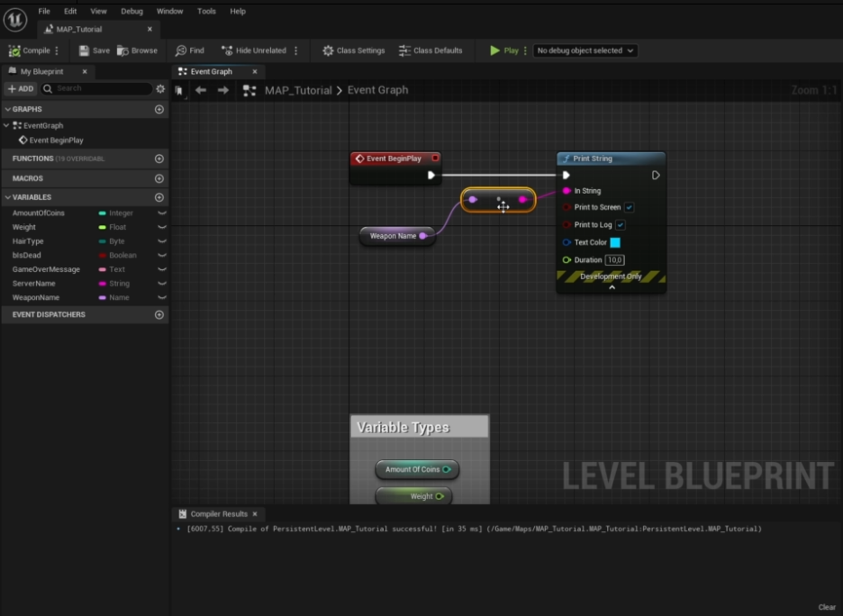Browse to asset in Content Browser

138,50
